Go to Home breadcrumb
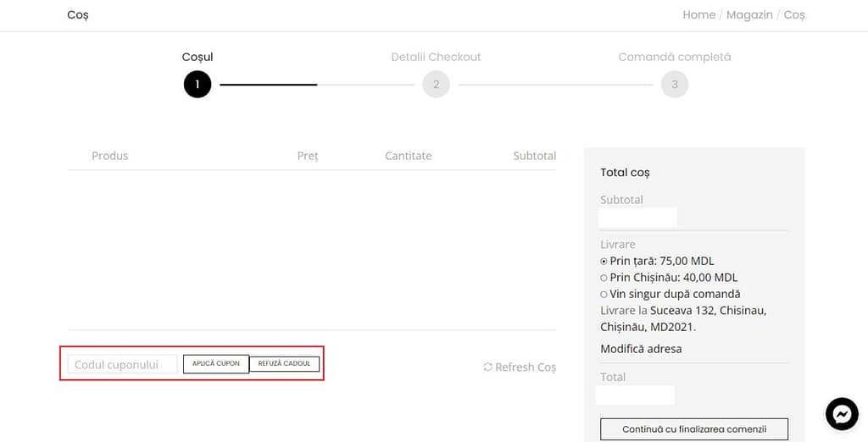The width and height of the screenshot is (868, 442). click(698, 14)
